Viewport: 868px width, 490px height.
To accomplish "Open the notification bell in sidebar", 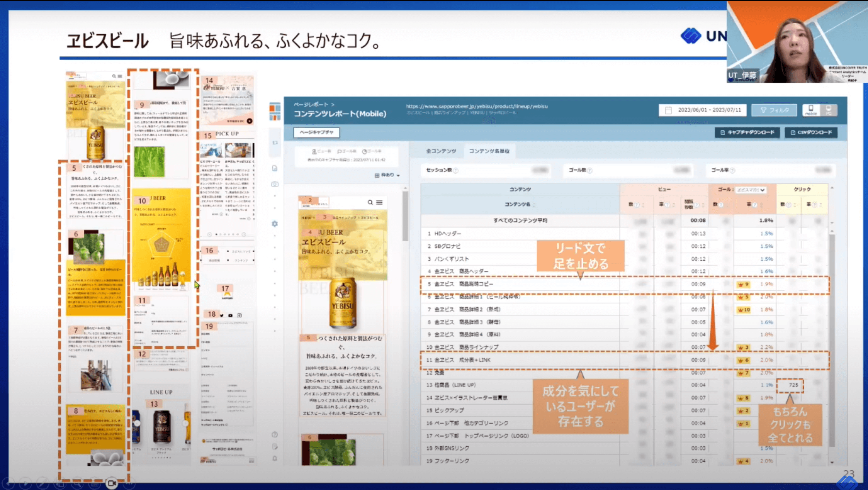I will pos(275,459).
